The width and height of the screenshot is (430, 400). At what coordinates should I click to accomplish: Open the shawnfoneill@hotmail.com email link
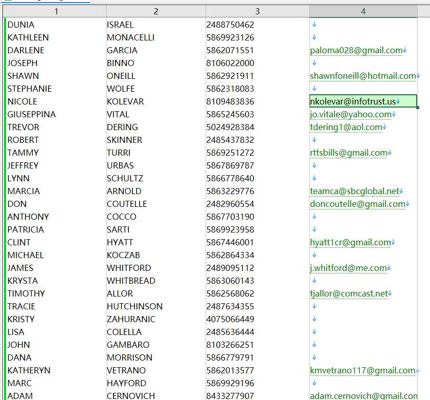coord(363,76)
